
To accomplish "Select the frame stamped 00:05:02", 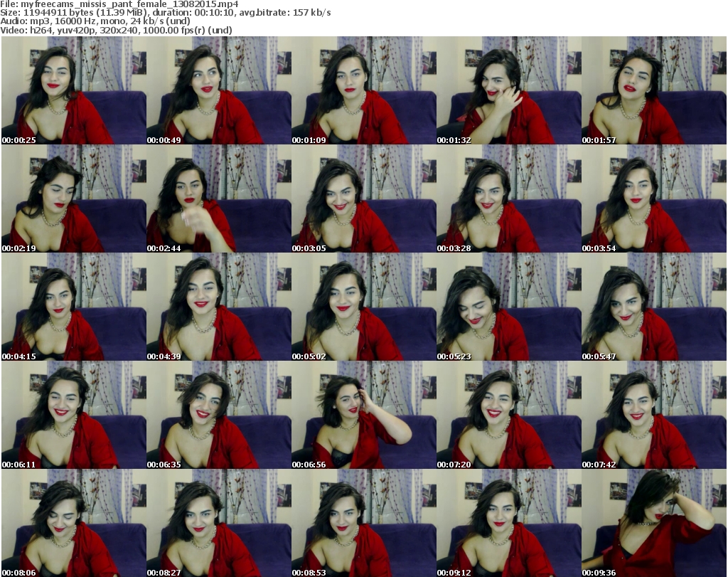I will (364, 307).
